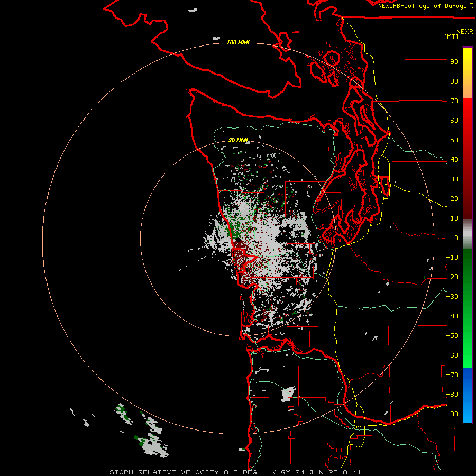Click the -50 value on the velocity scale
The width and height of the screenshot is (476, 476).
(x=452, y=336)
